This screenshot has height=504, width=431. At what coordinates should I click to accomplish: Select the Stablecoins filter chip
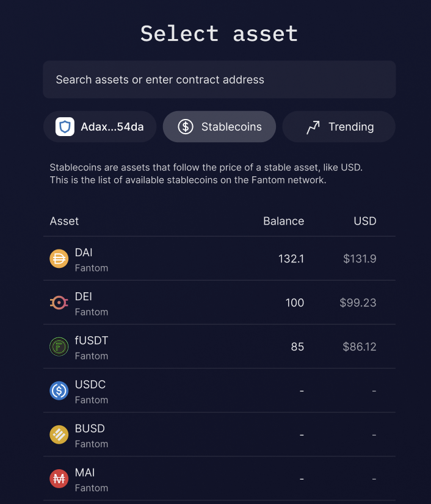tap(219, 127)
